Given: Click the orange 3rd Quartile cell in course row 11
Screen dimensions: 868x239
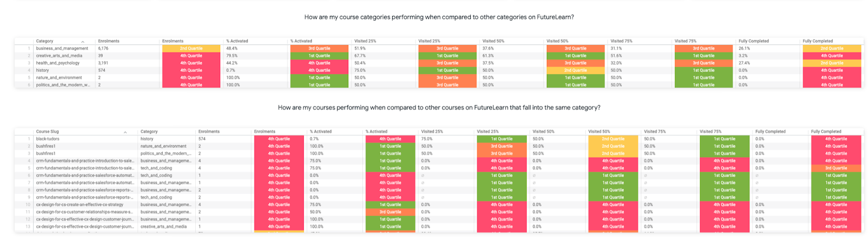Looking at the screenshot, I should click(390, 212).
